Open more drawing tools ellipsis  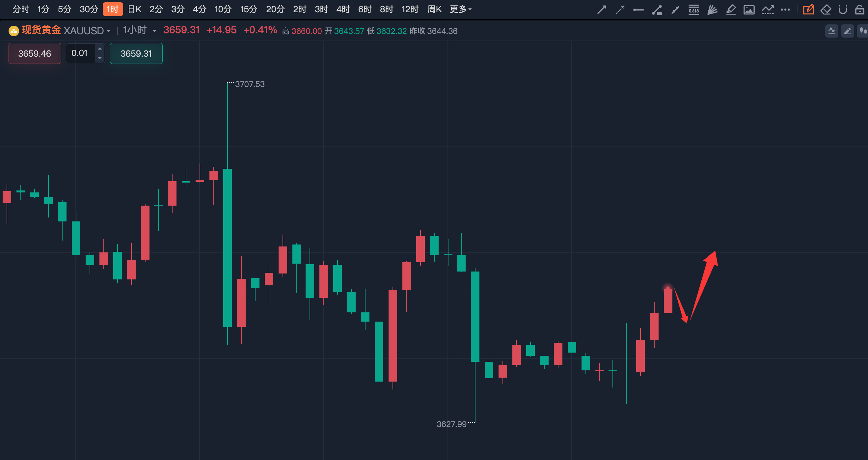click(x=785, y=10)
